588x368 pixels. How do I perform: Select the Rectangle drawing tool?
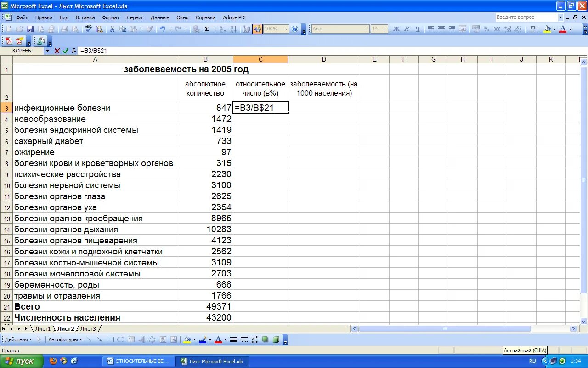[x=110, y=339]
